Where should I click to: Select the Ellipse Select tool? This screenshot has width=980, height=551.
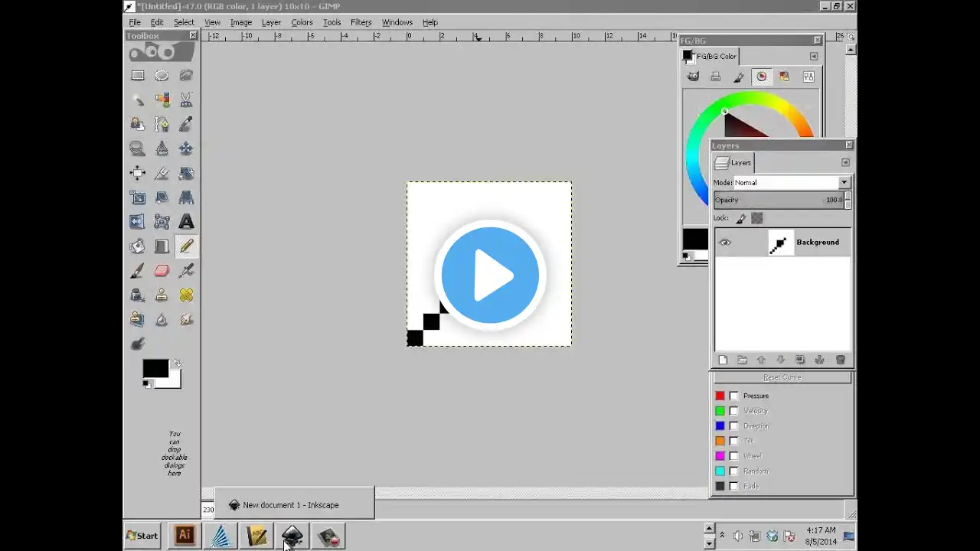click(x=162, y=75)
